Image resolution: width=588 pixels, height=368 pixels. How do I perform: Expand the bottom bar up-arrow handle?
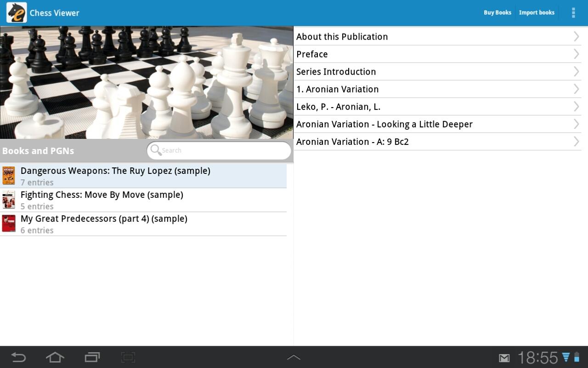point(294,357)
